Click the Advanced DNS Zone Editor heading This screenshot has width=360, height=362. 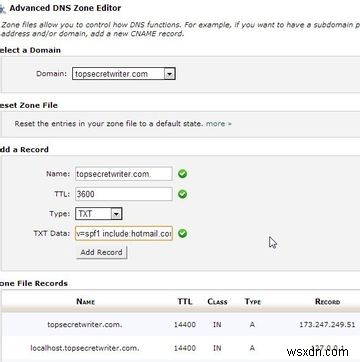pos(65,8)
